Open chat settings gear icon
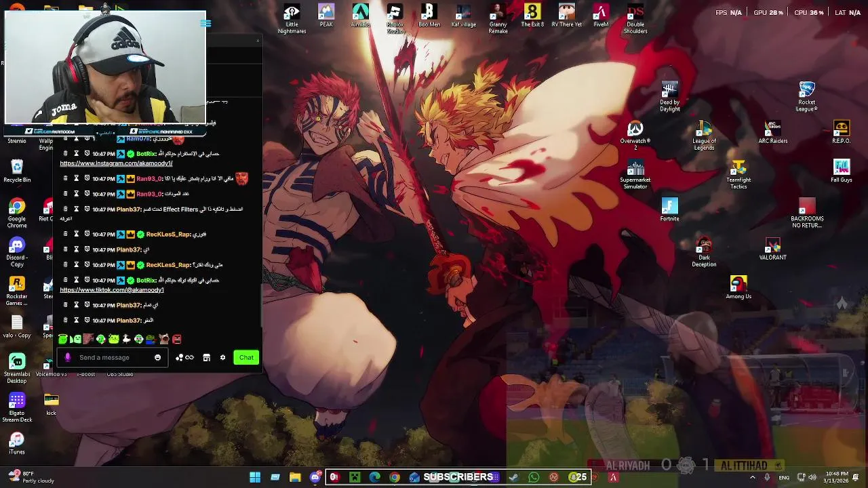Screen dimensions: 868x488 point(222,357)
